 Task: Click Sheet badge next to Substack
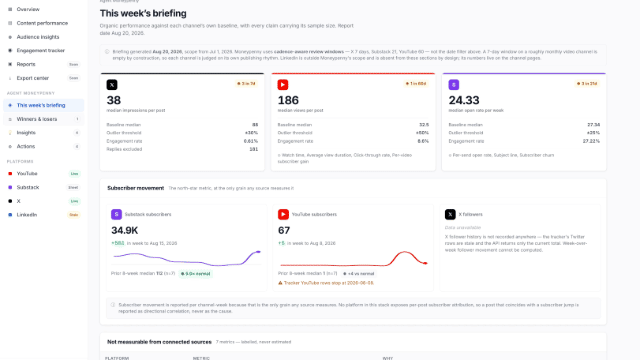coord(73,187)
